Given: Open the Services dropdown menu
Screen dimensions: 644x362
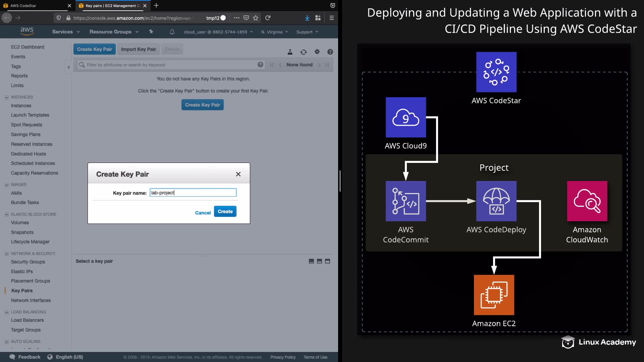Looking at the screenshot, I should tap(66, 32).
